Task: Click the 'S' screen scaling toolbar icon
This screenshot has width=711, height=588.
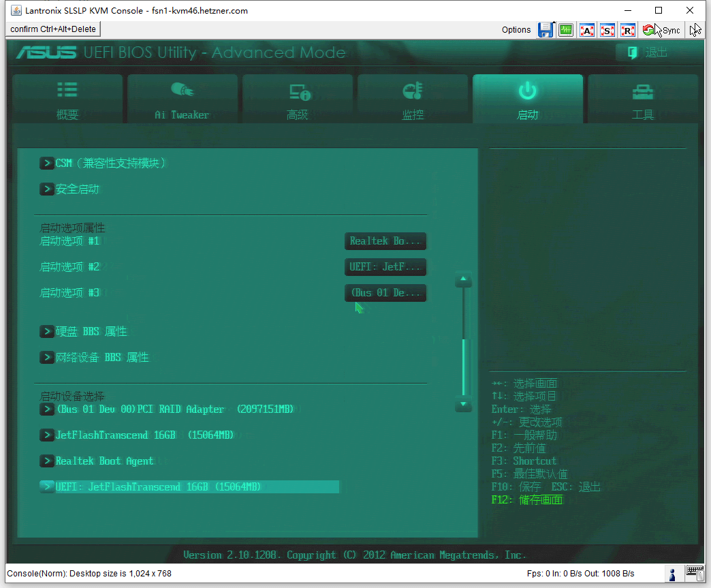Action: pyautogui.click(x=607, y=30)
